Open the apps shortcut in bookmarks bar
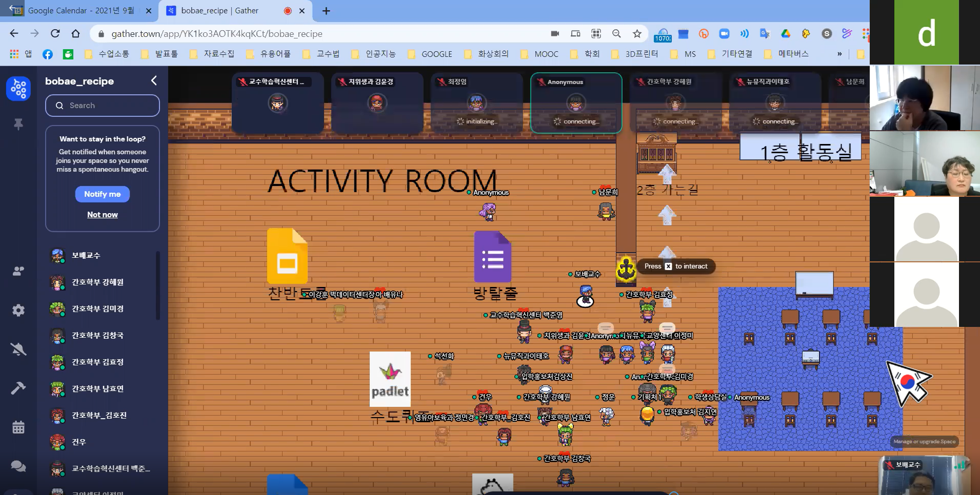Viewport: 980px width, 495px height. click(x=21, y=54)
